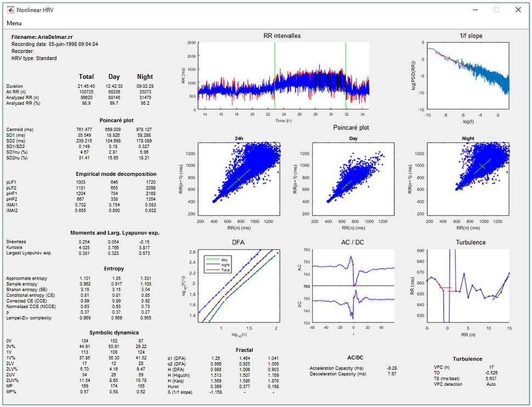Click the 'SD2nu (%)' row label
This screenshot has width=532, height=407.
point(17,158)
